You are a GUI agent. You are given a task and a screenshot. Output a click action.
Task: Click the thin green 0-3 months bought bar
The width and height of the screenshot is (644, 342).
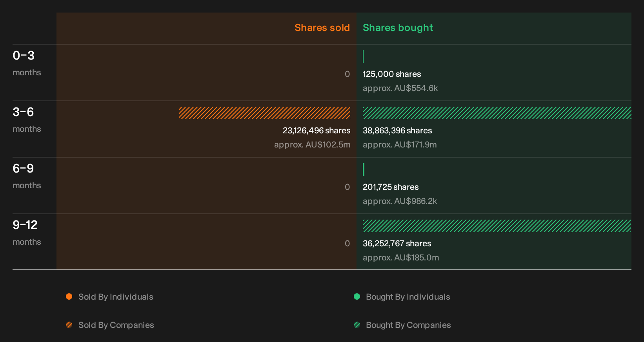pyautogui.click(x=363, y=56)
